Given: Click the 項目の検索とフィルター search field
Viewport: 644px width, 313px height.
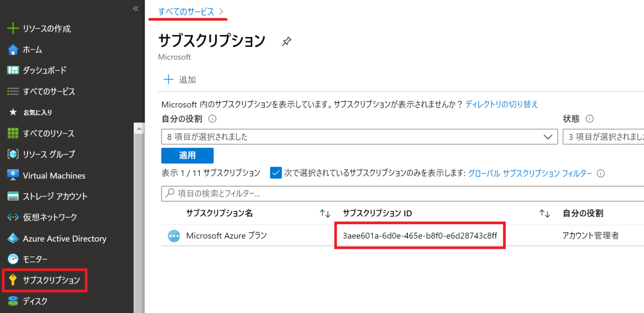Looking at the screenshot, I should [x=402, y=194].
